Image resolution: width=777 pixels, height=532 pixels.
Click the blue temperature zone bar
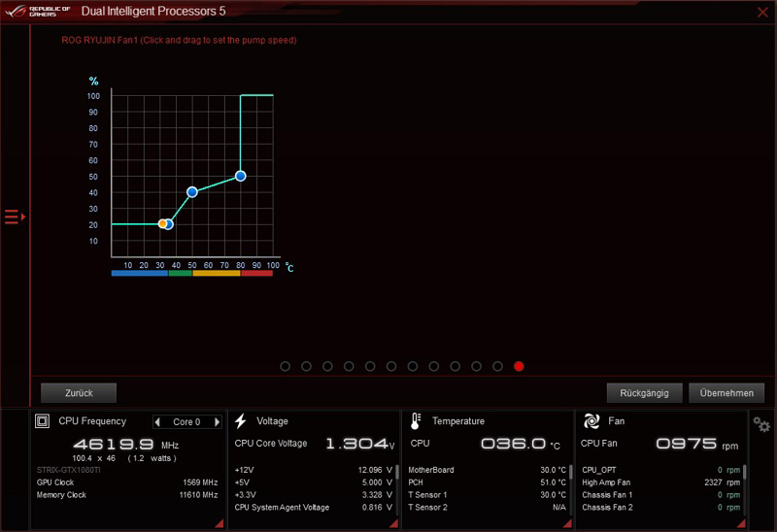(x=140, y=274)
